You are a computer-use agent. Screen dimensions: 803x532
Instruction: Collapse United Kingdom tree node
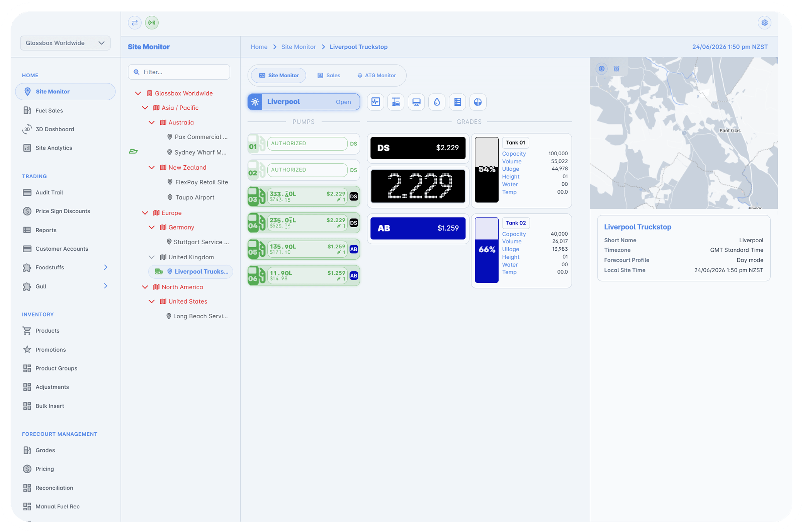click(151, 257)
